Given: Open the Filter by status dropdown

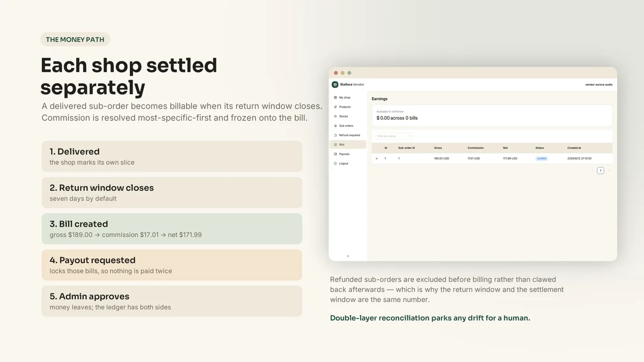Looking at the screenshot, I should 394,136.
